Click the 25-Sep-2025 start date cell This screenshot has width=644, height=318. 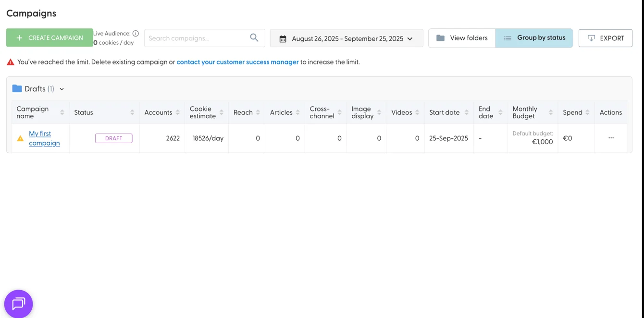point(449,138)
